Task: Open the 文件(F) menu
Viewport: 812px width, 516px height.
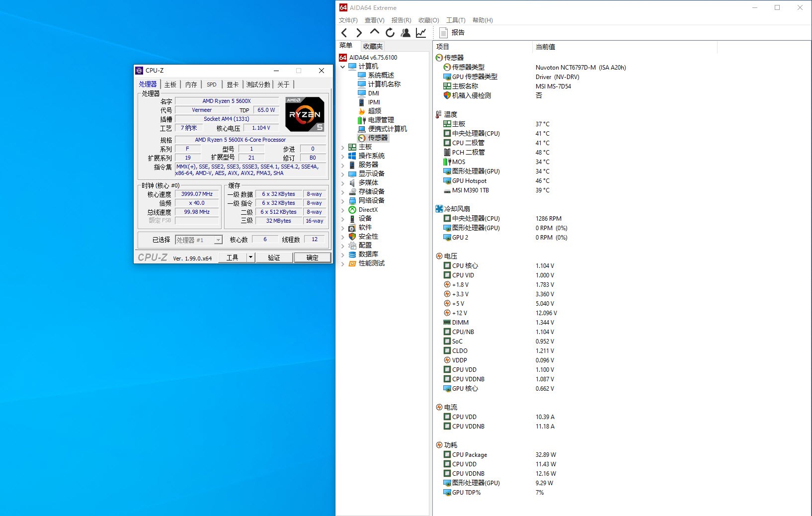Action: (348, 20)
